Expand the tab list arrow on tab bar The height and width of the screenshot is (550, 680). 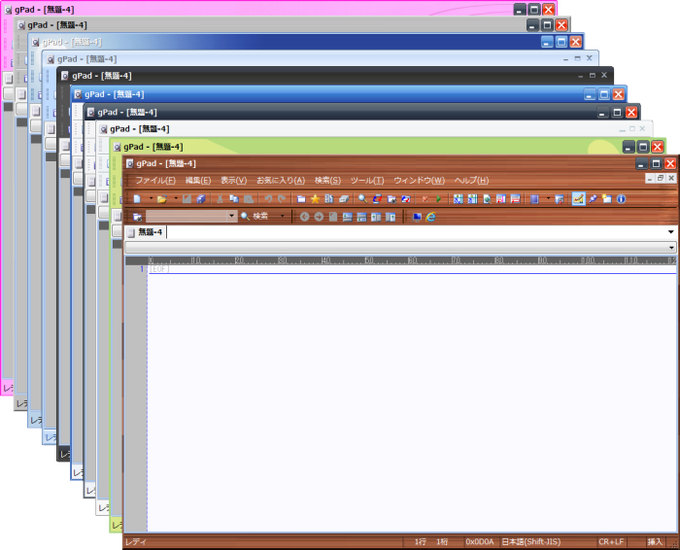[x=670, y=232]
